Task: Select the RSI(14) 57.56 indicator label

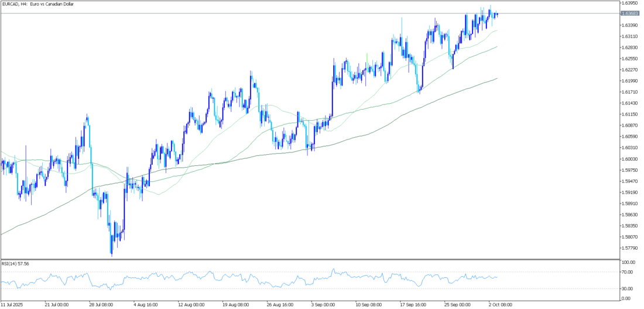Action: click(15, 264)
